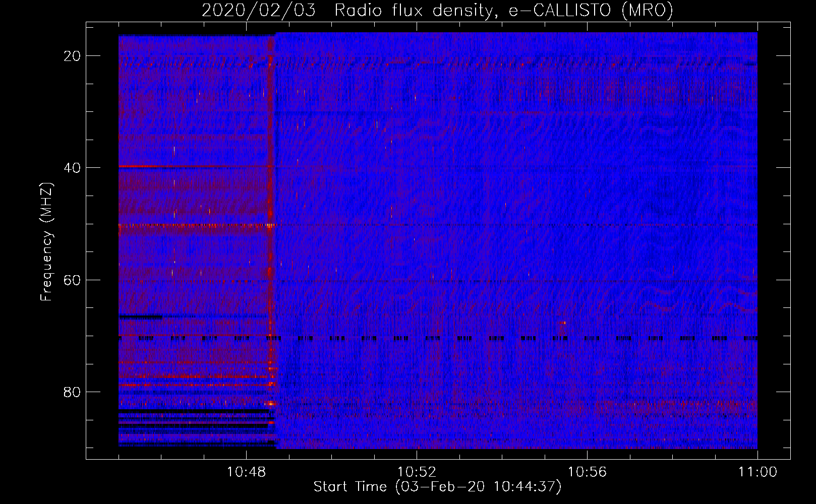Screen dimensions: 816x504
Task: Click the plot title 'Radio flux density, e-CALLISTO (MRO)'
Action: [x=504, y=11]
